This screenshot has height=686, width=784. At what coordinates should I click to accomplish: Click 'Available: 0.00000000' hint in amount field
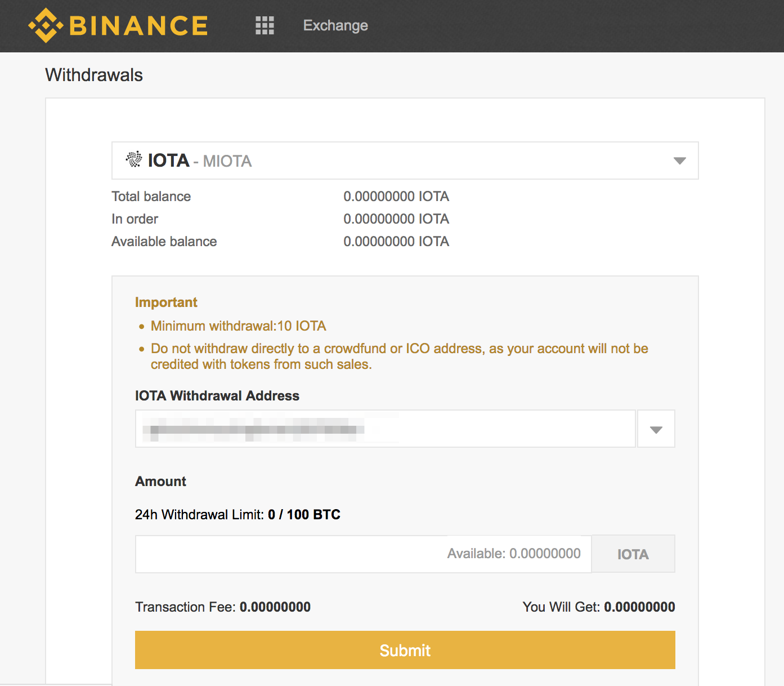[x=514, y=554]
